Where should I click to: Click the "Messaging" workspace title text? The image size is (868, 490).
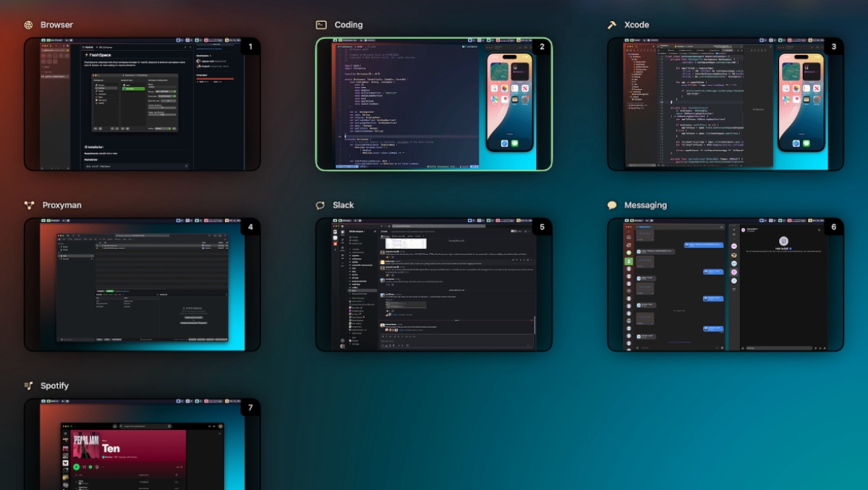645,206
